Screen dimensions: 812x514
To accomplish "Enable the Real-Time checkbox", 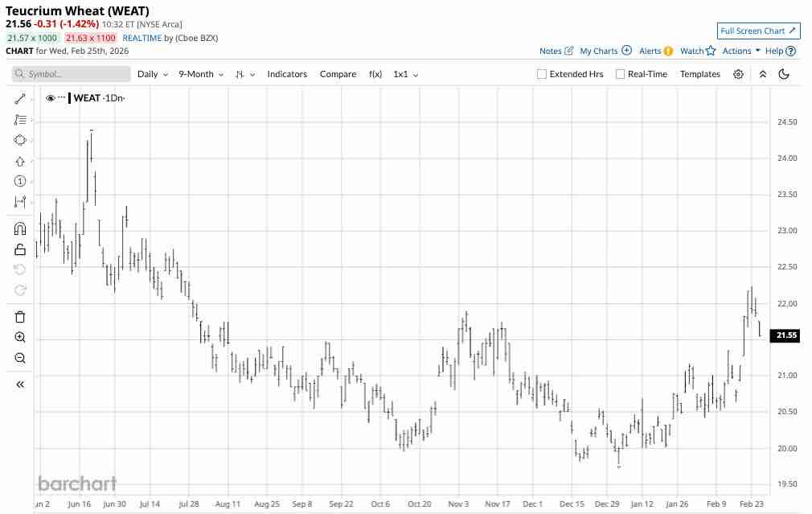I will [x=620, y=74].
